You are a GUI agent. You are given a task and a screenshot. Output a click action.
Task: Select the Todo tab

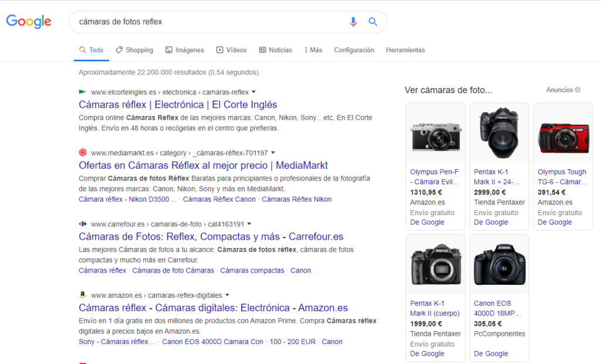point(91,50)
